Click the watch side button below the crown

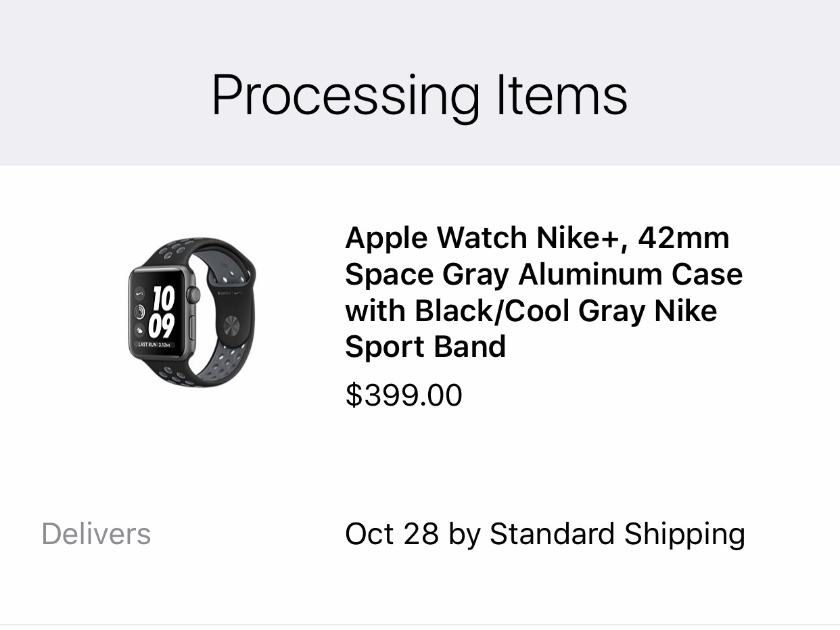192,327
